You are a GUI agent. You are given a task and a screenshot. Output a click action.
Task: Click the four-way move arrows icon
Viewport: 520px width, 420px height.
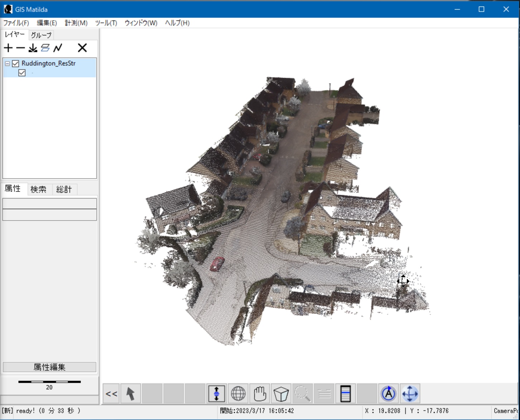(410, 394)
